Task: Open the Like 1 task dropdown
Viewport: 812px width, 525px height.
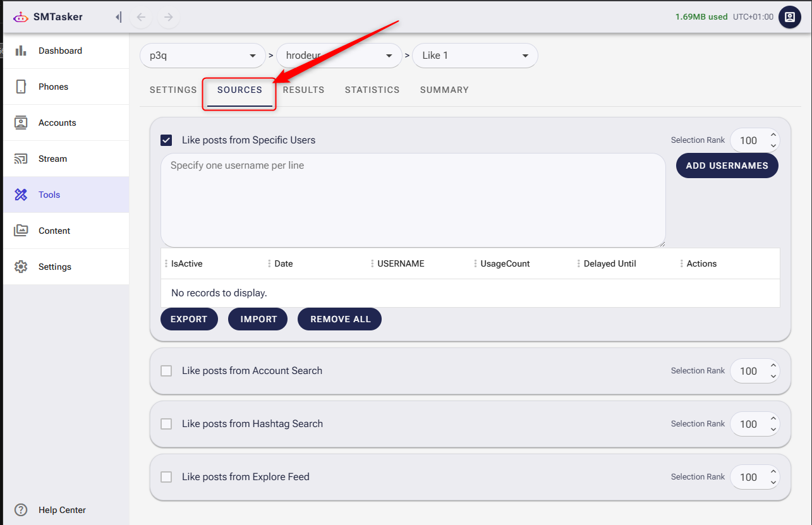Action: coord(475,56)
